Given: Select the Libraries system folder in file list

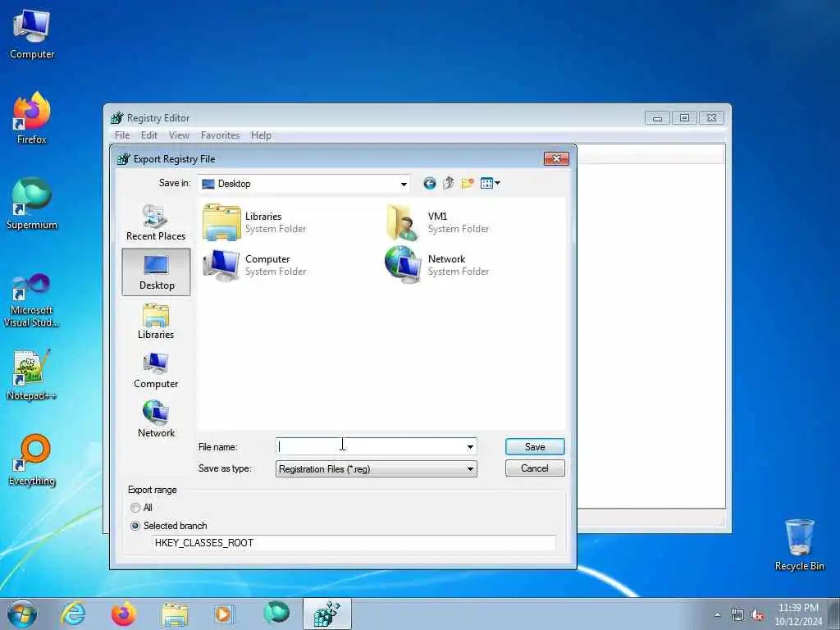Looking at the screenshot, I should [x=255, y=222].
